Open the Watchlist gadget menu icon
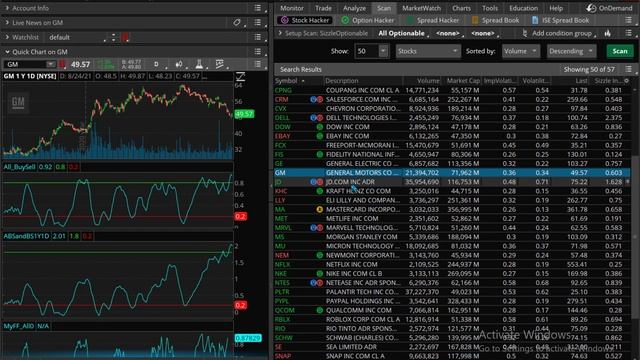 tap(258, 37)
